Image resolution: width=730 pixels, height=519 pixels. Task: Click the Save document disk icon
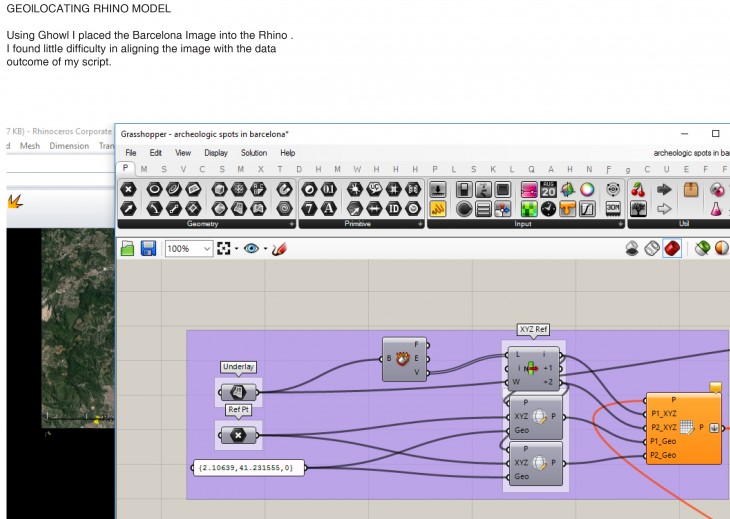pyautogui.click(x=148, y=248)
